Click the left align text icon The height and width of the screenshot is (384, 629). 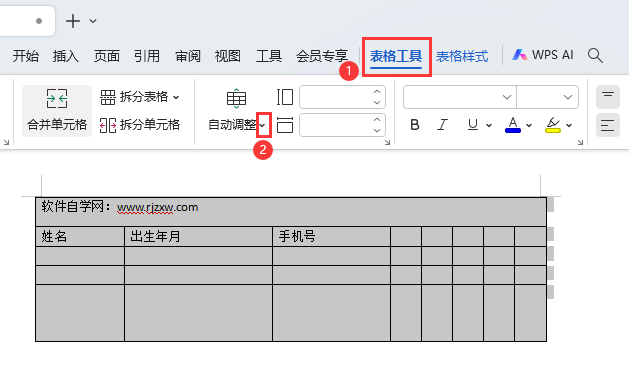[x=608, y=125]
